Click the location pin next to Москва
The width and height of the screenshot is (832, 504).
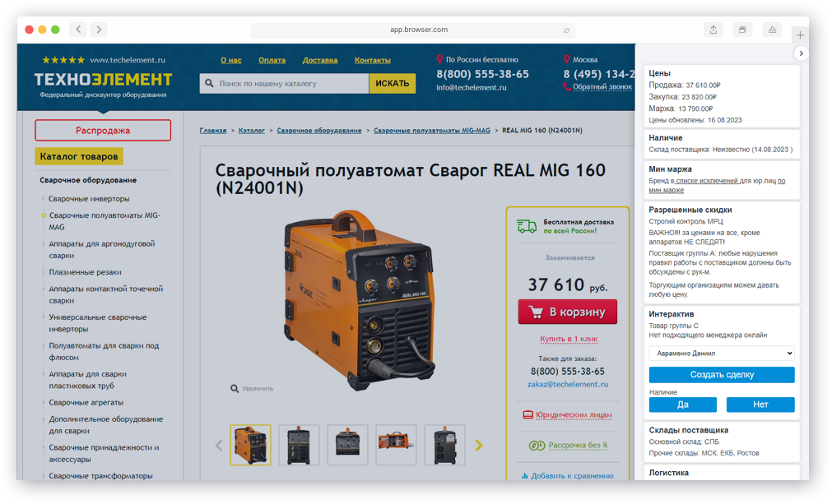567,59
